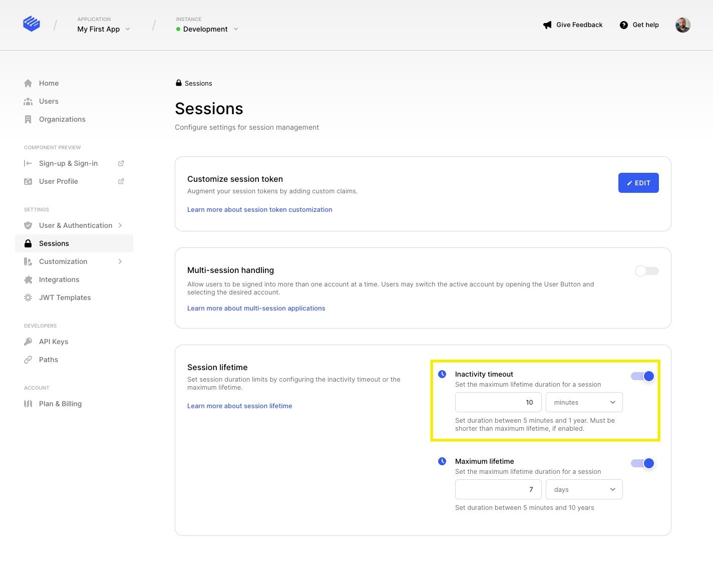The height and width of the screenshot is (588, 713).
Task: Click the Inactivity timeout value field
Action: [x=498, y=402]
